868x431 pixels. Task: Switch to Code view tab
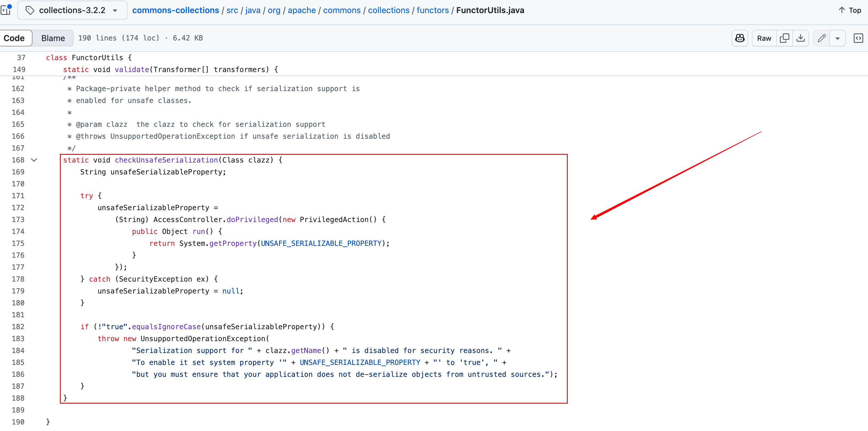[14, 38]
